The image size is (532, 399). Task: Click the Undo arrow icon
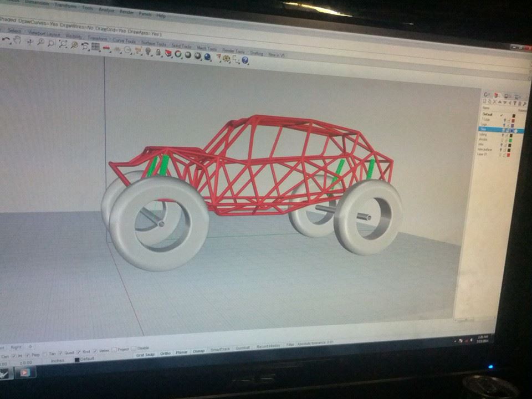(6, 39)
